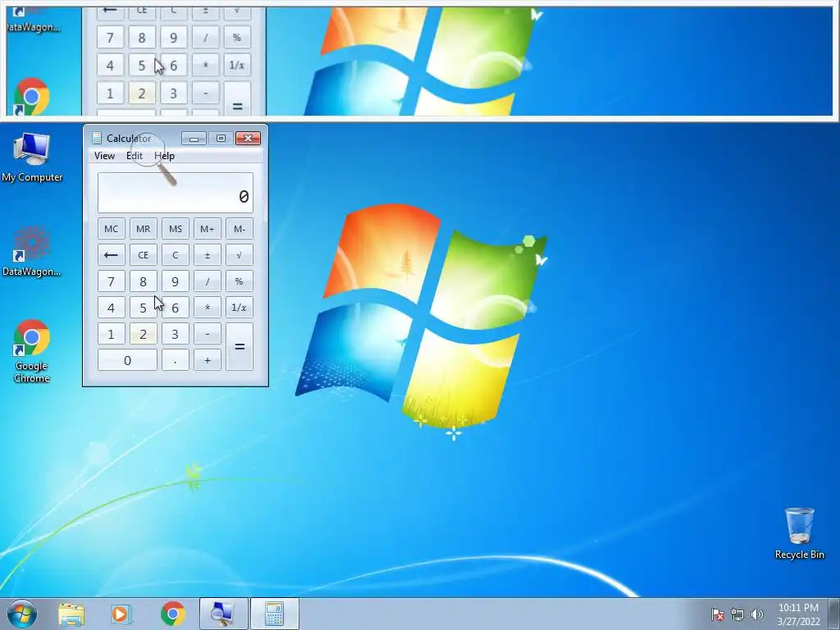Open My Computer desktop icon
The image size is (840, 630).
tap(32, 157)
